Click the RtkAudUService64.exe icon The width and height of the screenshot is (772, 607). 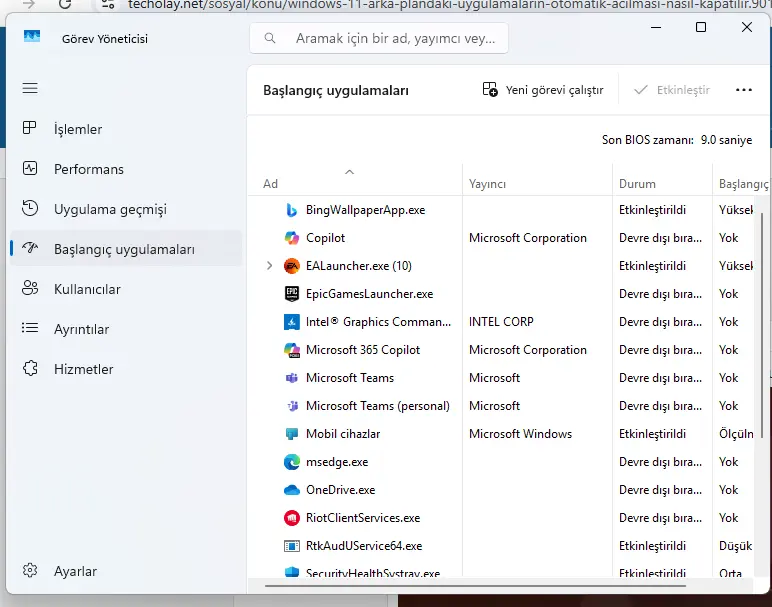(x=292, y=546)
